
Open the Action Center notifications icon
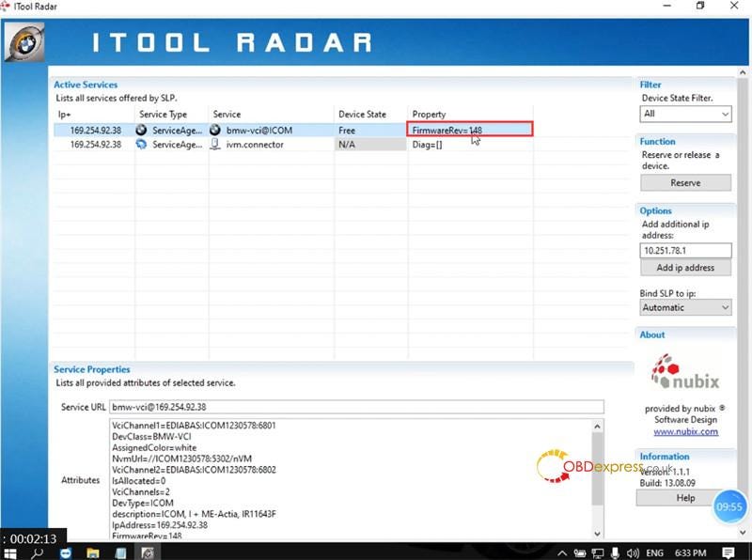[728, 553]
